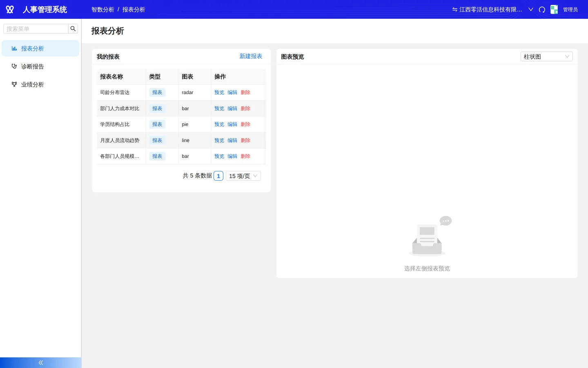Click the 智数分析 breadcrumb
Screen dimensions: 588x368
103,9
